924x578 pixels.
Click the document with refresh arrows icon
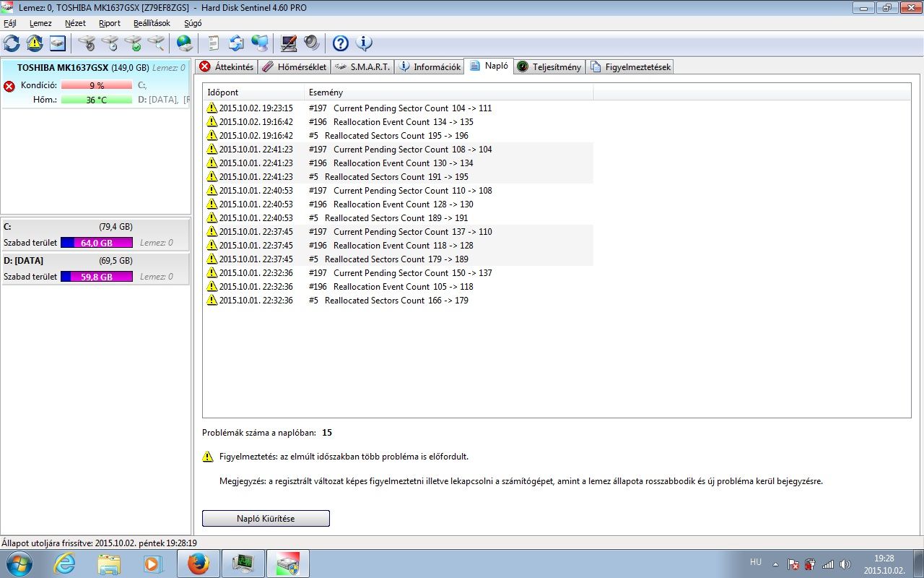236,43
